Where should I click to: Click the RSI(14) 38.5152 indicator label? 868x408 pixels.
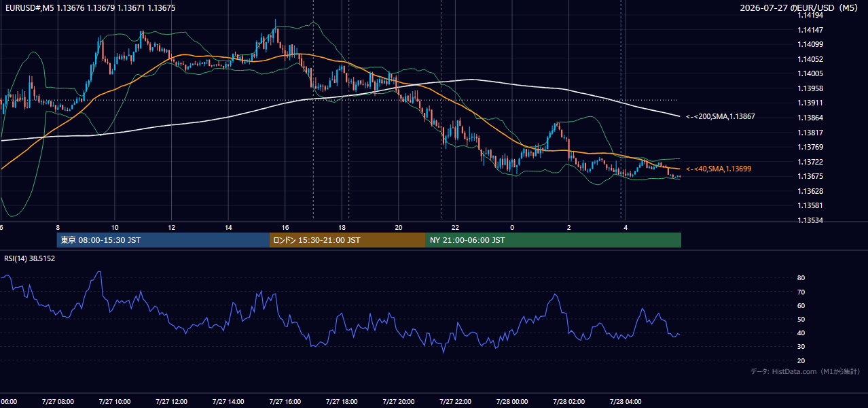[x=29, y=258]
